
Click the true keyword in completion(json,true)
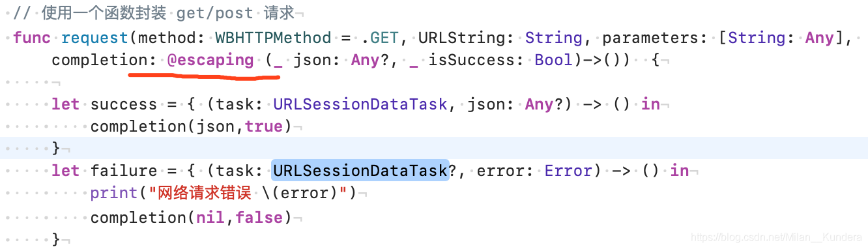265,126
